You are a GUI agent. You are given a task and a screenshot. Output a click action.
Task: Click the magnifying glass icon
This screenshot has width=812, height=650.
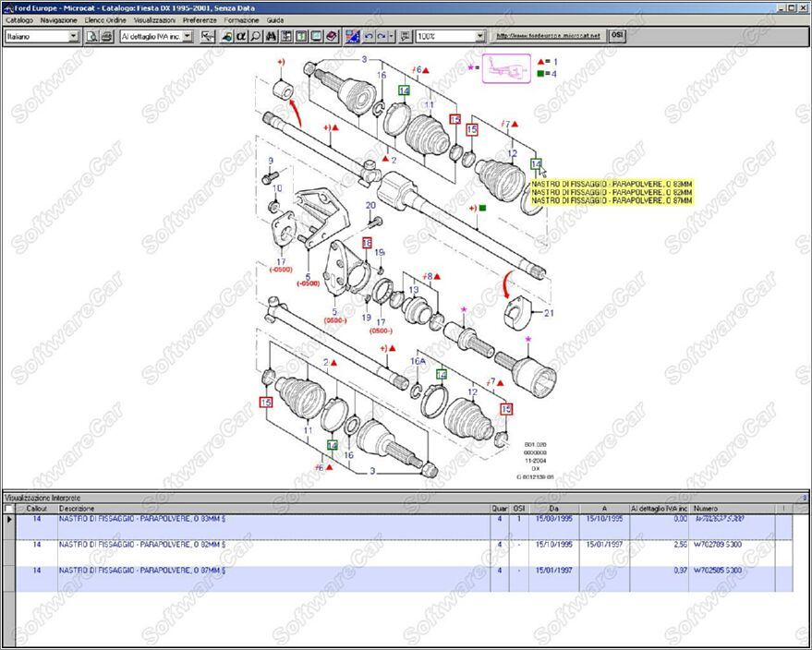[255, 36]
